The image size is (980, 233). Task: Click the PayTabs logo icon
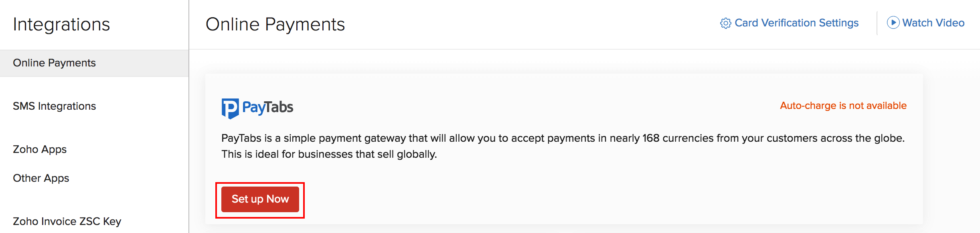pyautogui.click(x=231, y=107)
